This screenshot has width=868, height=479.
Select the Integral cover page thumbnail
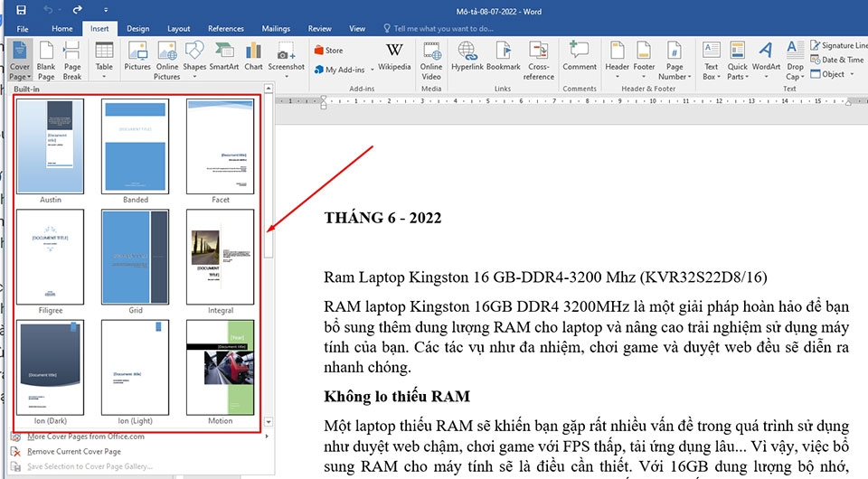[221, 258]
